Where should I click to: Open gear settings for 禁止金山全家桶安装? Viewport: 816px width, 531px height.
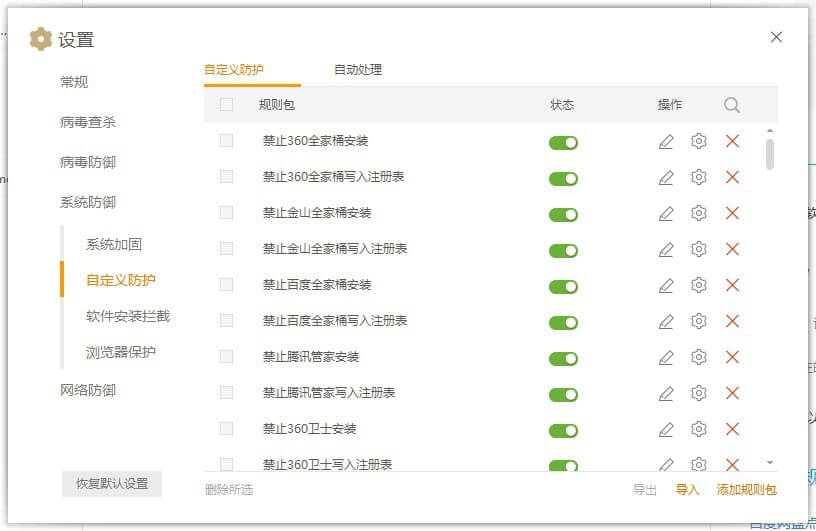coord(699,213)
